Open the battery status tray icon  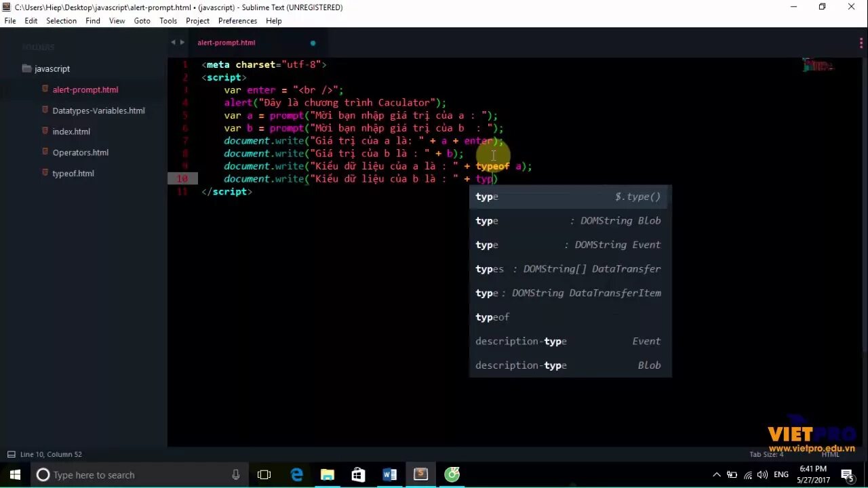click(x=732, y=474)
